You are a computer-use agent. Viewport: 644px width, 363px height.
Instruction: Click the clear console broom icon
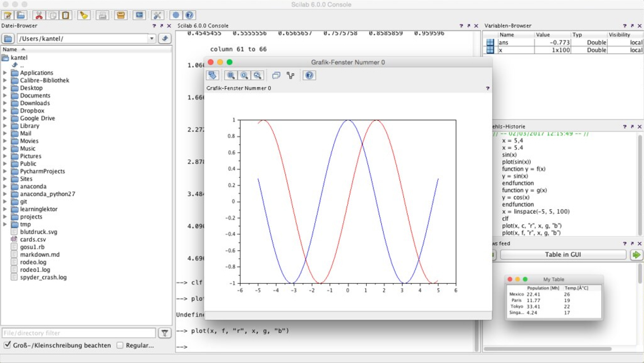tap(84, 15)
